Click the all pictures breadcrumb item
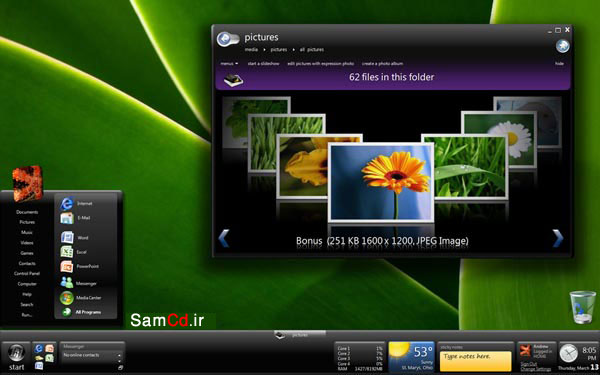This screenshot has height=375, width=600. point(312,50)
